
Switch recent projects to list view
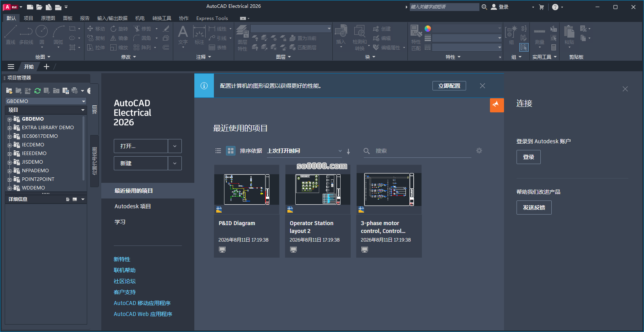pos(218,151)
